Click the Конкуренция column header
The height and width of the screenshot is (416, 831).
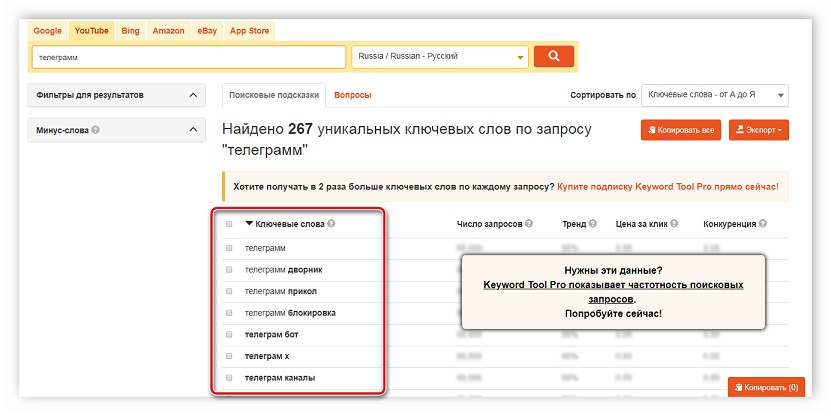coord(730,224)
